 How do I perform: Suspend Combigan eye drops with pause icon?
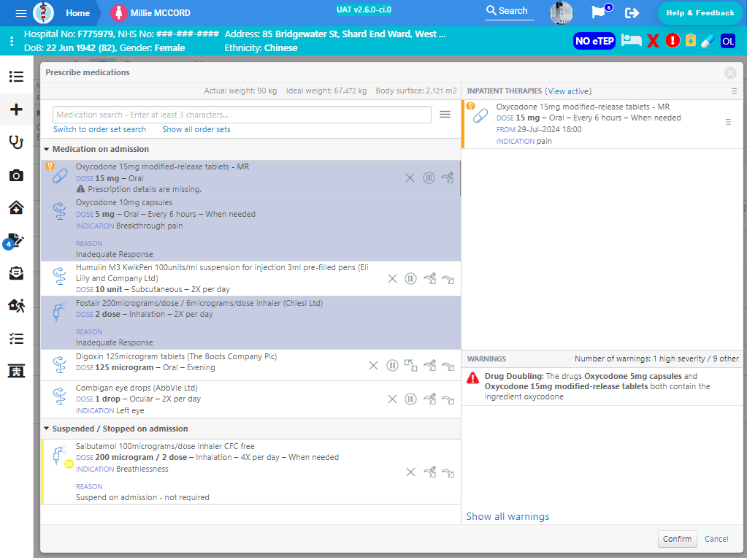click(x=410, y=399)
